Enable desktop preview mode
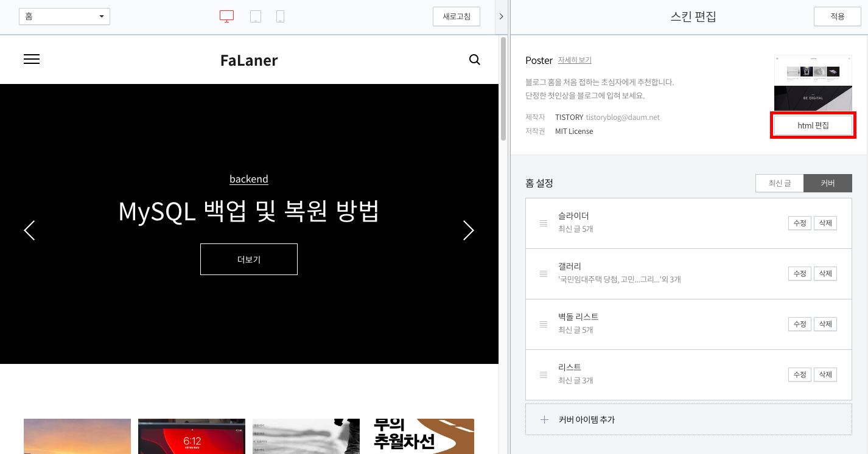The width and height of the screenshot is (868, 454). (226, 16)
